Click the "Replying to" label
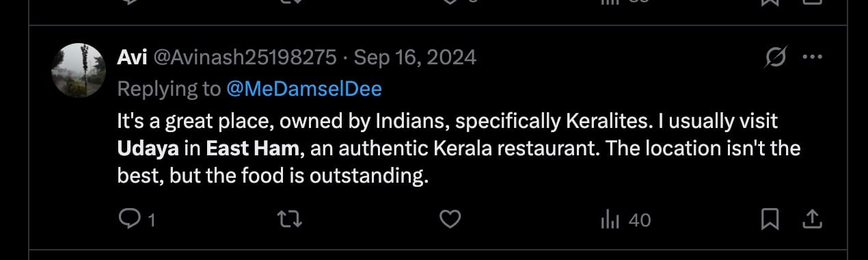The height and width of the screenshot is (260, 868). coord(169,89)
